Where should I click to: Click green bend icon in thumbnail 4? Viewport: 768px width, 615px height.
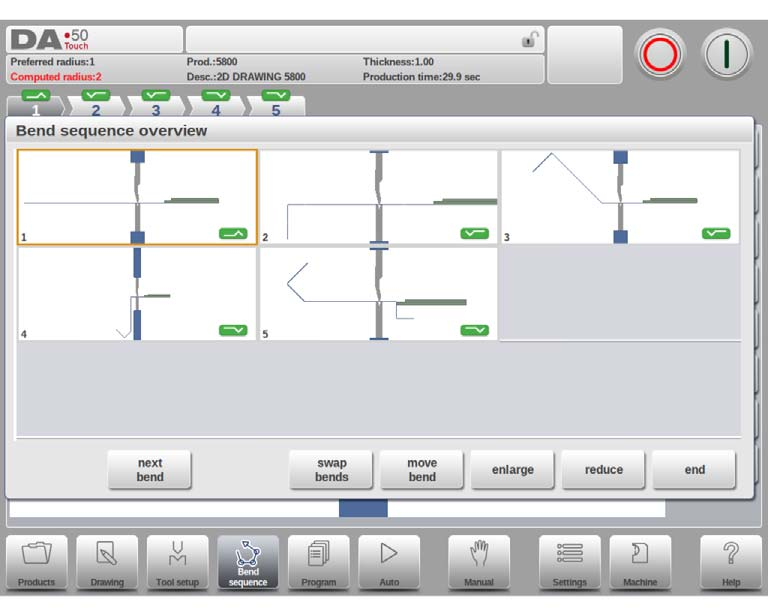(233, 330)
